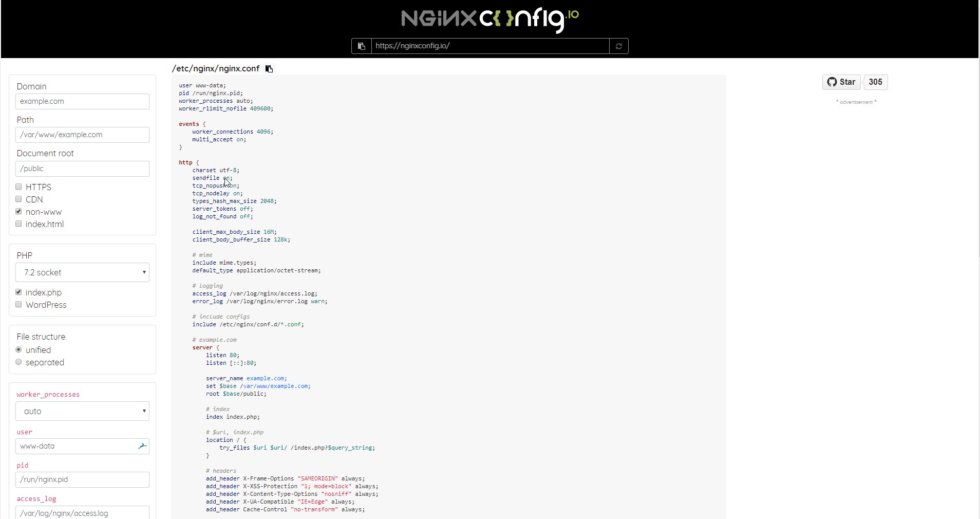Click the 'add_header Cache-Control' code line
This screenshot has height=519, width=980.
(286, 509)
